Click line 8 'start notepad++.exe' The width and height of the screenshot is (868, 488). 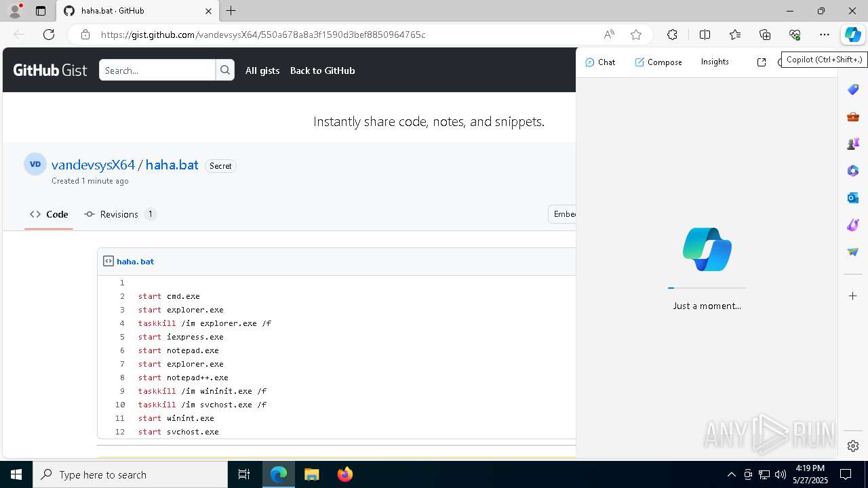(183, 378)
